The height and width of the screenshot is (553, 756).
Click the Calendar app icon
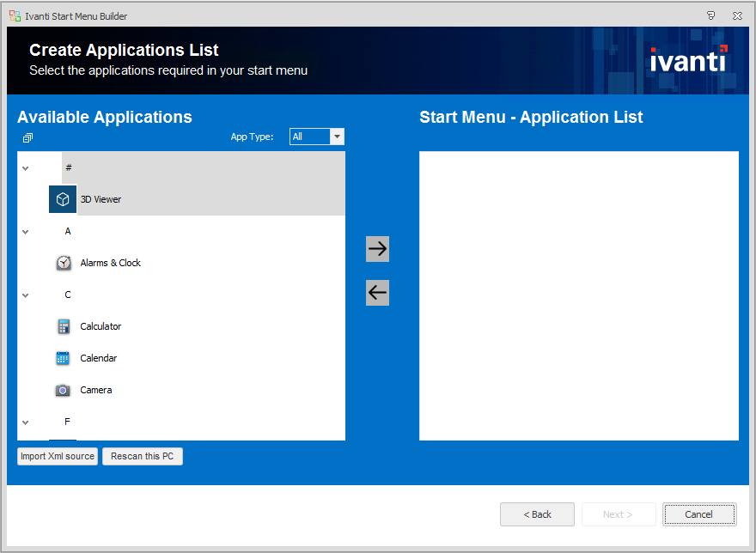pos(63,358)
